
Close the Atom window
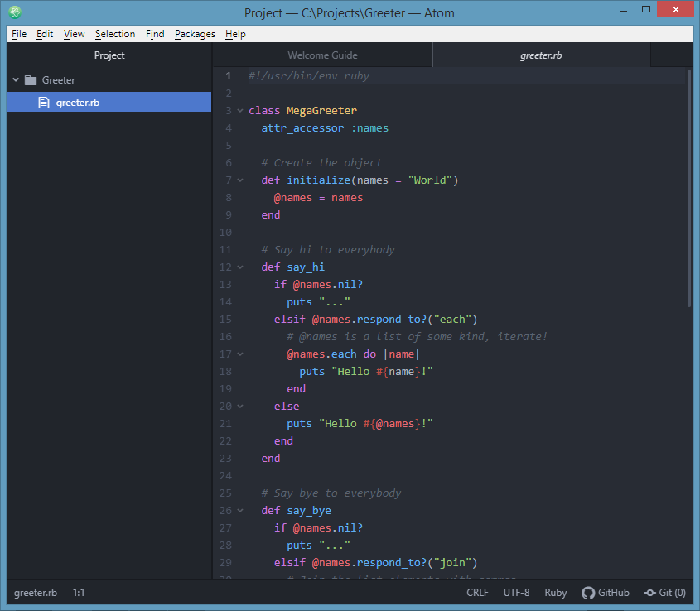[676, 9]
